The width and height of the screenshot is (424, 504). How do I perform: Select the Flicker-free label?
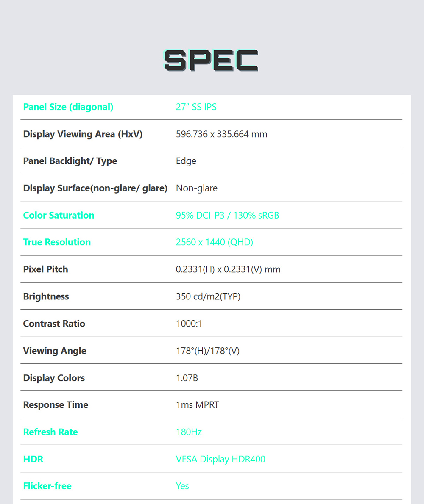47,486
